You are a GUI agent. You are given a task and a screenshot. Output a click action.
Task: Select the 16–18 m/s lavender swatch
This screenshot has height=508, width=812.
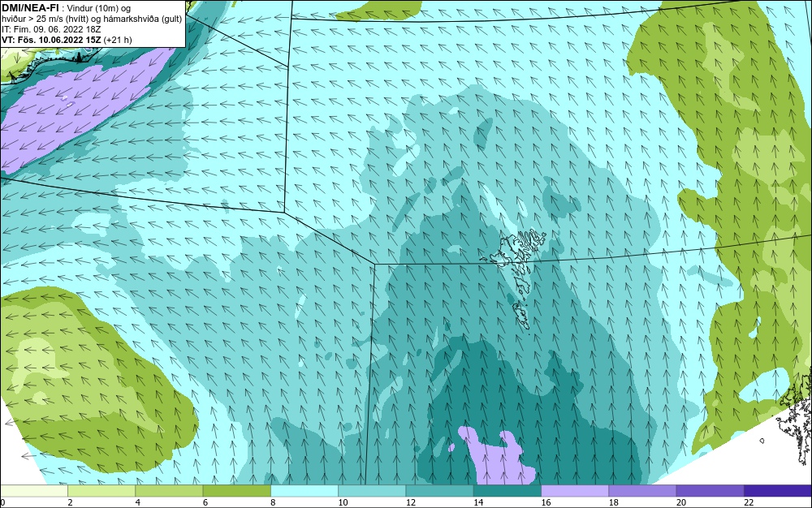575,491
